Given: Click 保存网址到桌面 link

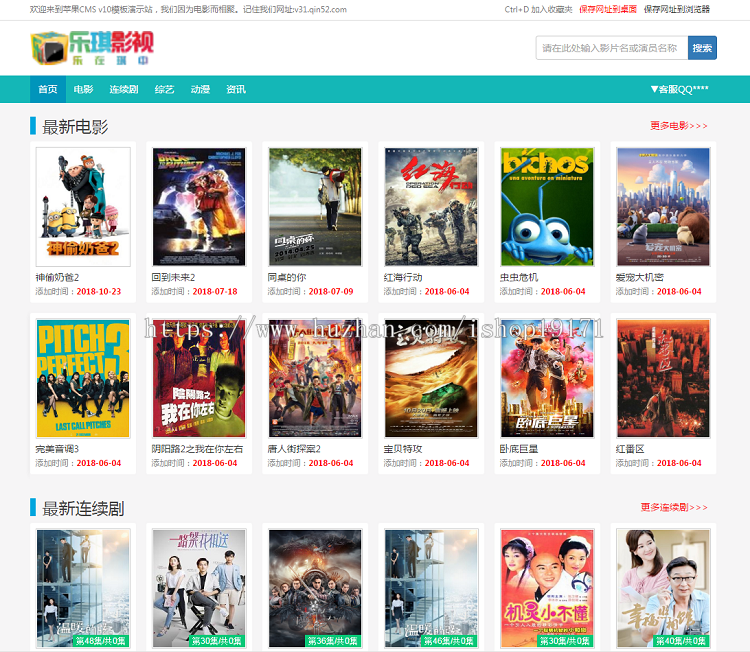Looking at the screenshot, I should coord(607,9).
